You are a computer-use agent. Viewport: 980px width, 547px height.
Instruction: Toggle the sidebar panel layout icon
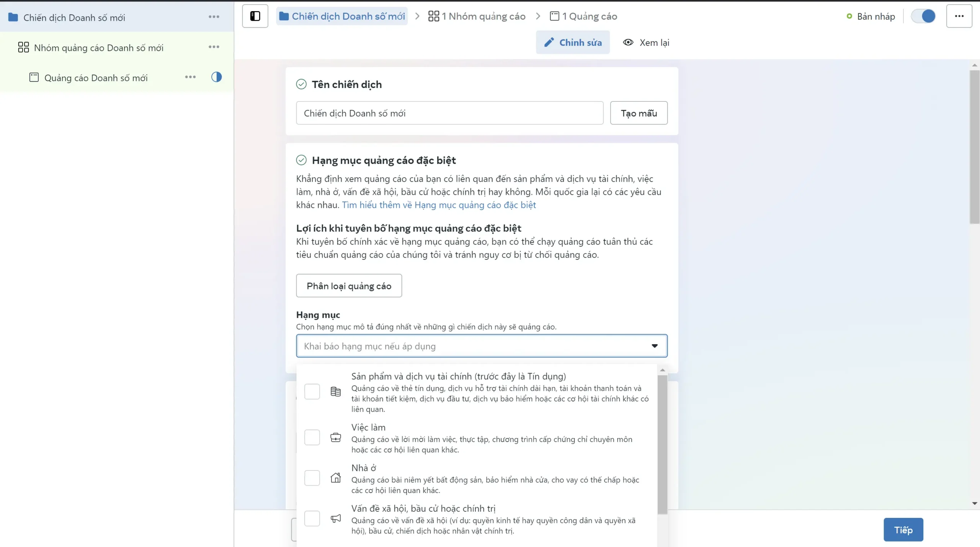[255, 16]
